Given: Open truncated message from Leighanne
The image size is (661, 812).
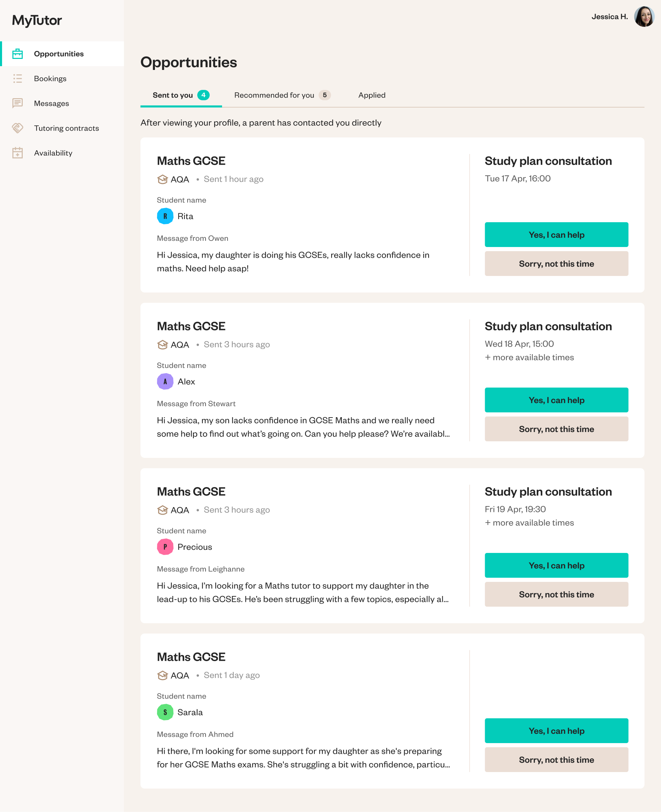Looking at the screenshot, I should coord(303,593).
